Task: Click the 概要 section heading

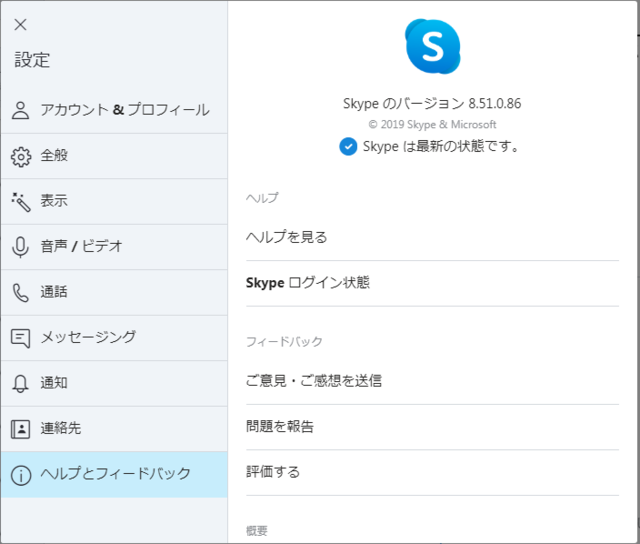Action: coord(257,531)
